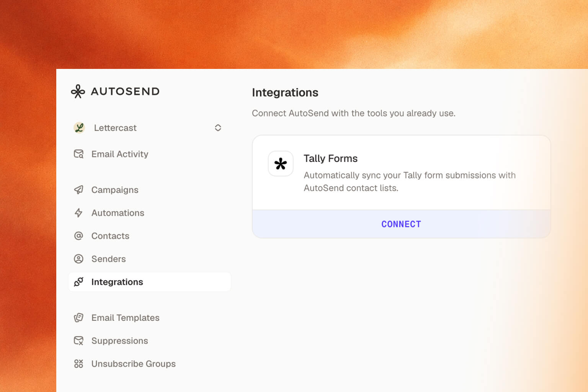Select the active Integrations menu item
588x392 pixels.
click(149, 282)
